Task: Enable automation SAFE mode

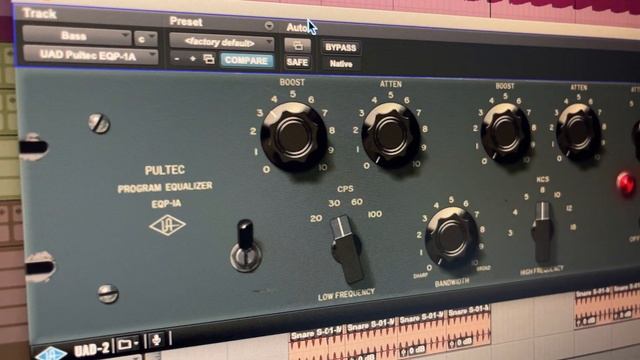Action: (297, 62)
